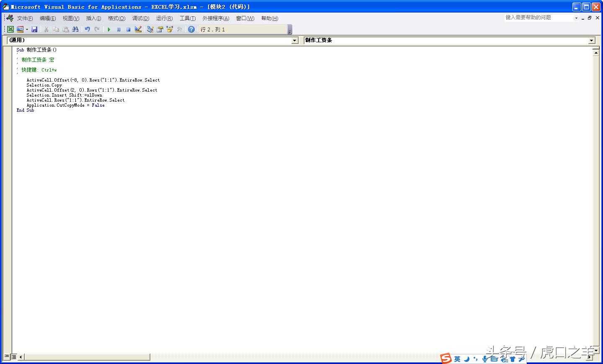Click the '行 2, 列 1' cursor position indicator
This screenshot has height=364, width=603.
213,29
